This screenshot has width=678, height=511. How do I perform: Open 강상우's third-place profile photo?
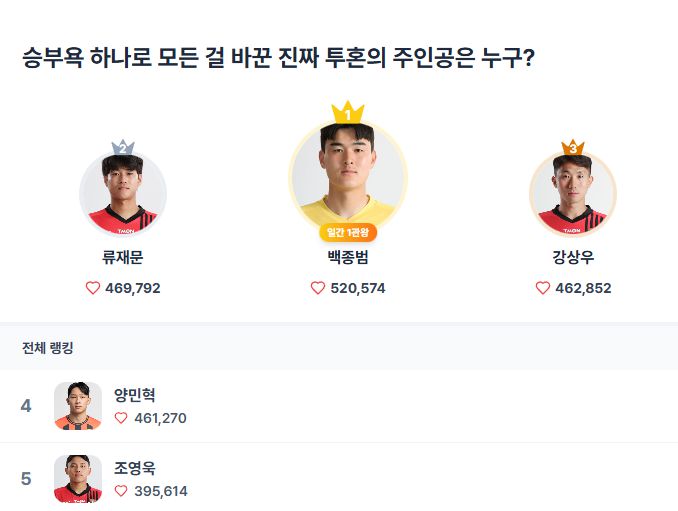(x=572, y=195)
